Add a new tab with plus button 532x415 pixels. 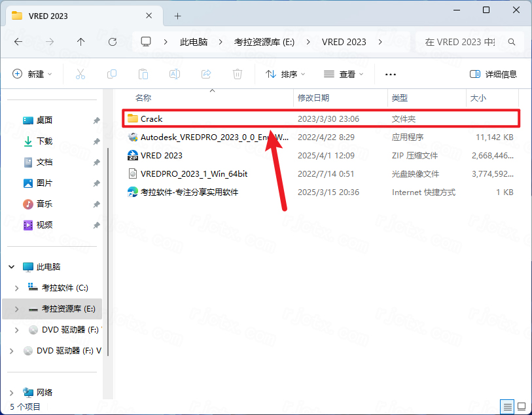177,15
